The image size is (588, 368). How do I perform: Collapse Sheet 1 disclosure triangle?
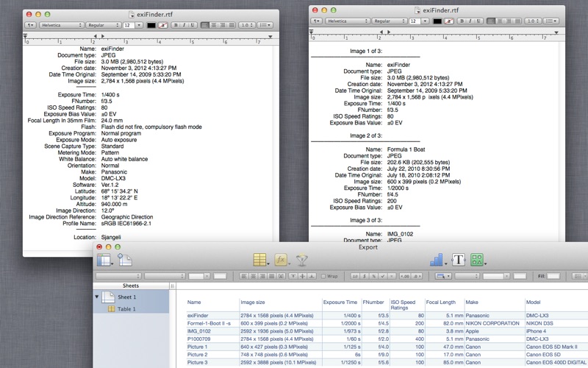point(97,297)
